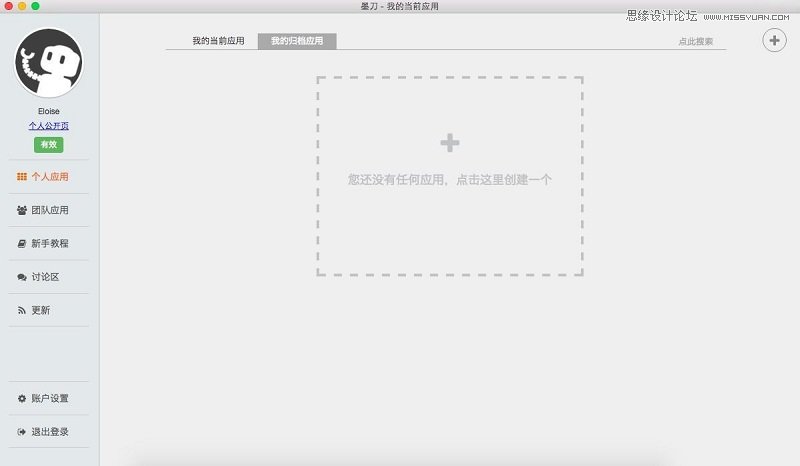Viewport: 800px width, 466px height.
Task: Click the 退出登录 sign-out icon
Action: (x=21, y=432)
